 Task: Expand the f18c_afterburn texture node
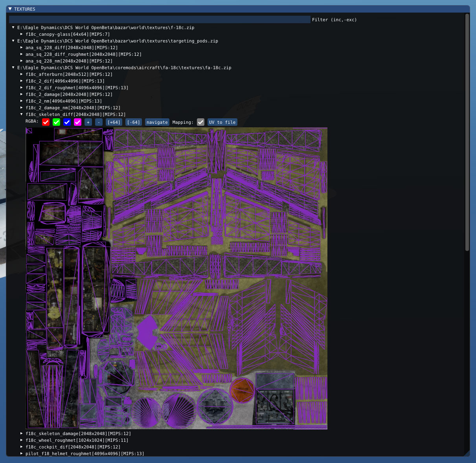pyautogui.click(x=22, y=74)
